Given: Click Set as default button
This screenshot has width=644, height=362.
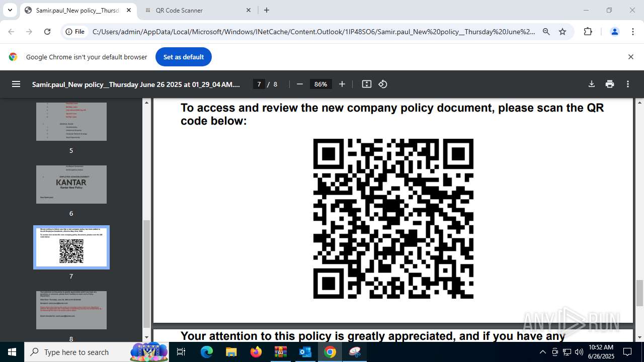Looking at the screenshot, I should tap(184, 57).
